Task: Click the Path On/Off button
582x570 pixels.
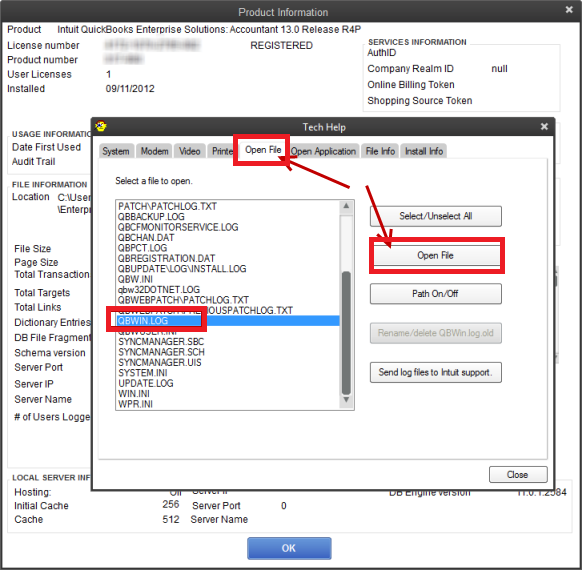Action: pyautogui.click(x=436, y=294)
